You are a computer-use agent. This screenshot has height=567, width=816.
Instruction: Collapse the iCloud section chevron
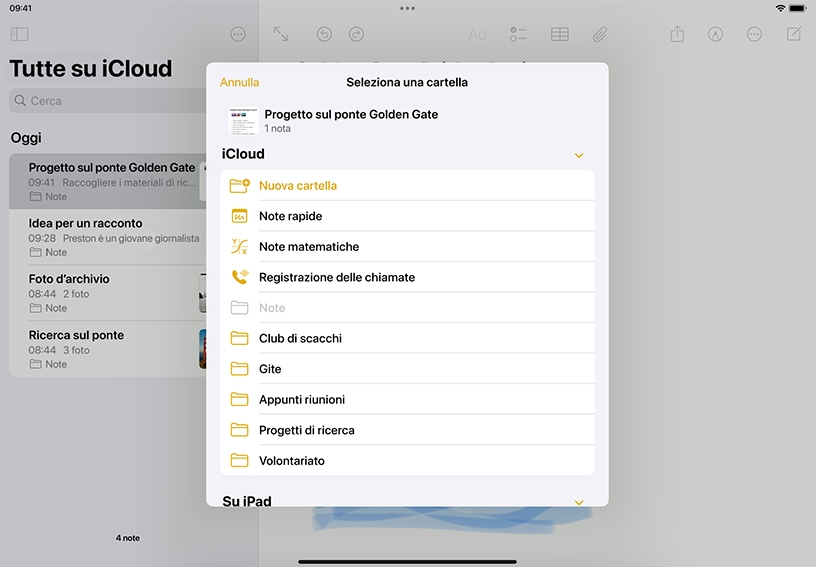[579, 155]
